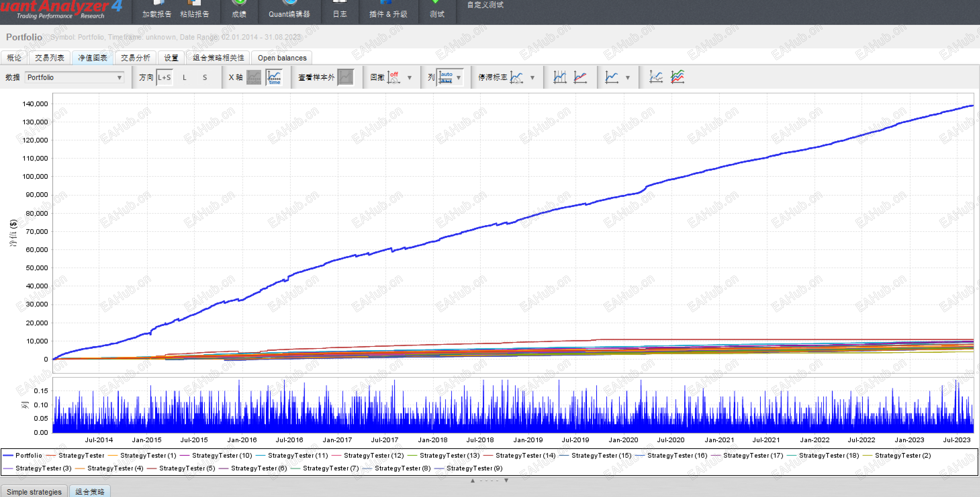Select L (long only) direction

click(185, 77)
